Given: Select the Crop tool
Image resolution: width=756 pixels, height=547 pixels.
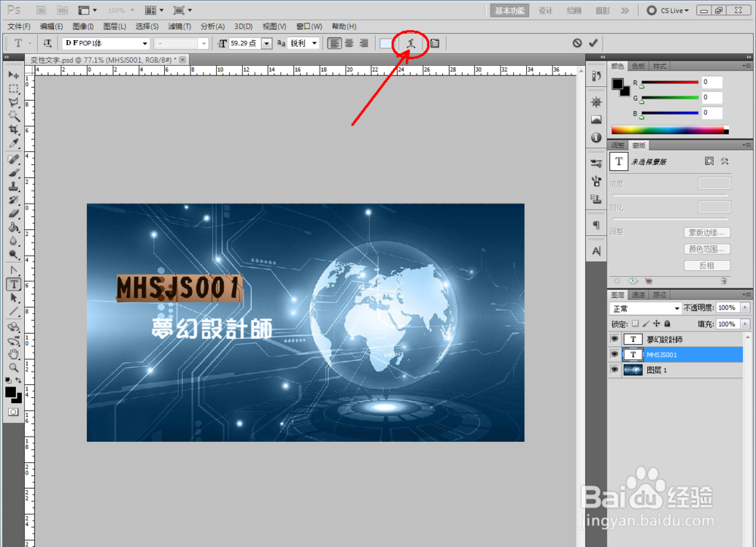Looking at the screenshot, I should pos(14,129).
